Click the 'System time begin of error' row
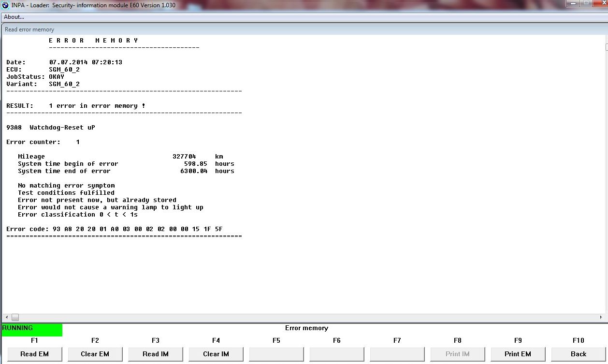The image size is (608, 364). pyautogui.click(x=126, y=164)
